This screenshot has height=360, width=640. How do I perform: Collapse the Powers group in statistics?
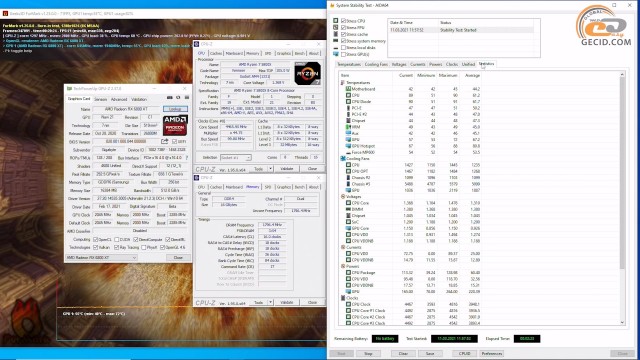343,266
